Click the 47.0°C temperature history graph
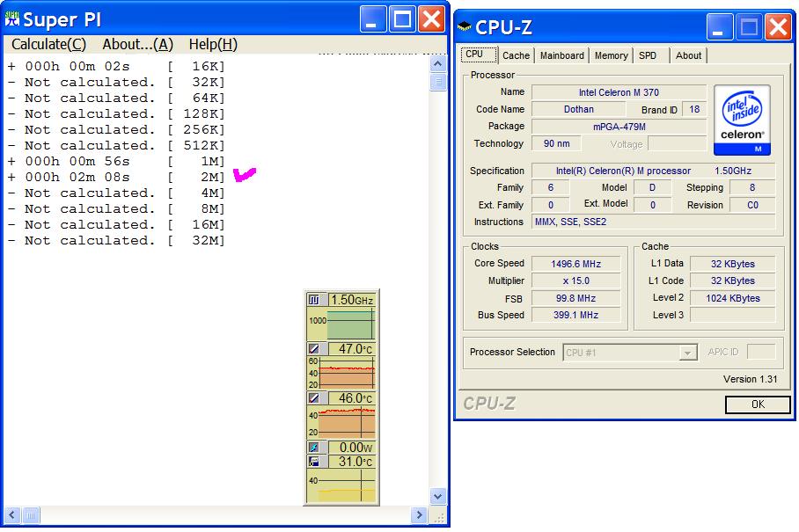The width and height of the screenshot is (799, 532). coord(341,373)
